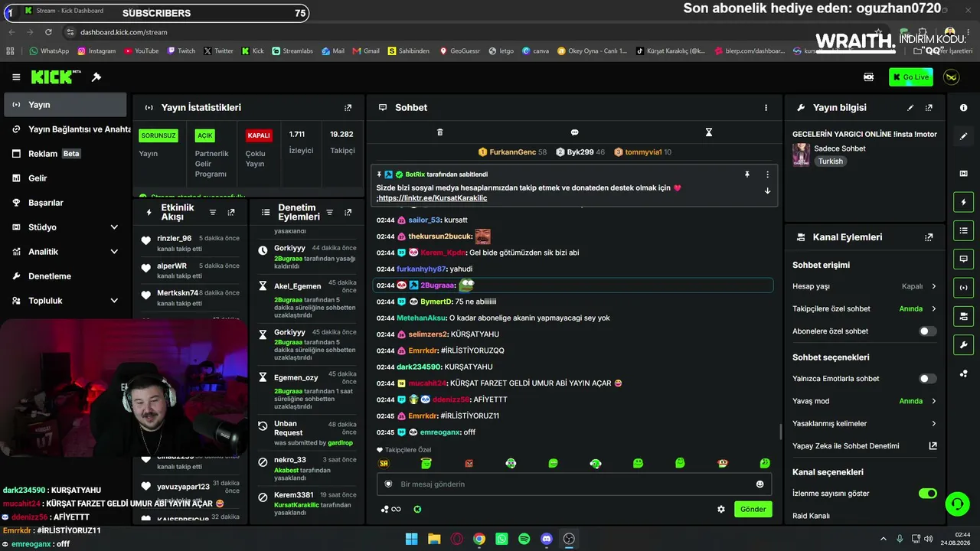This screenshot has width=980, height=551.
Task: Click the Turkish language tag
Action: (x=830, y=161)
